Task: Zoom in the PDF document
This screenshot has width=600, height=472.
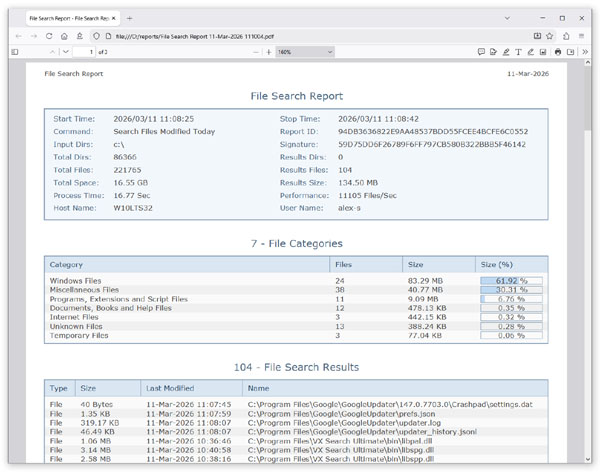Action: (x=269, y=52)
